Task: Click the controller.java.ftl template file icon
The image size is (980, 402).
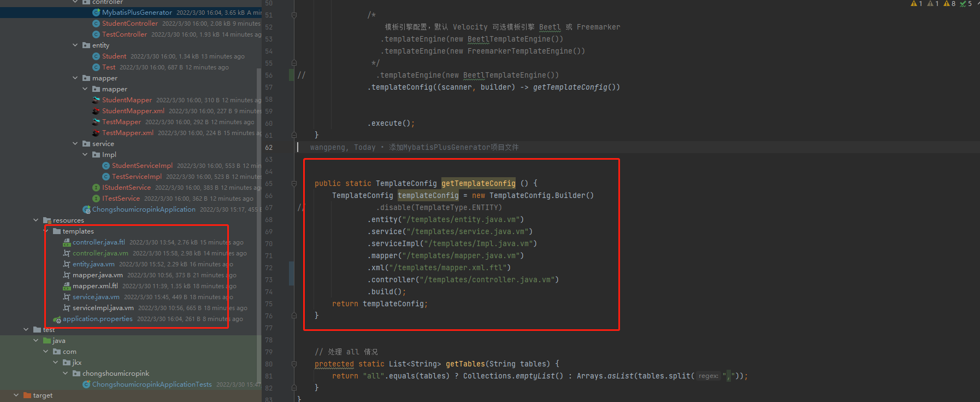Action: (67, 242)
